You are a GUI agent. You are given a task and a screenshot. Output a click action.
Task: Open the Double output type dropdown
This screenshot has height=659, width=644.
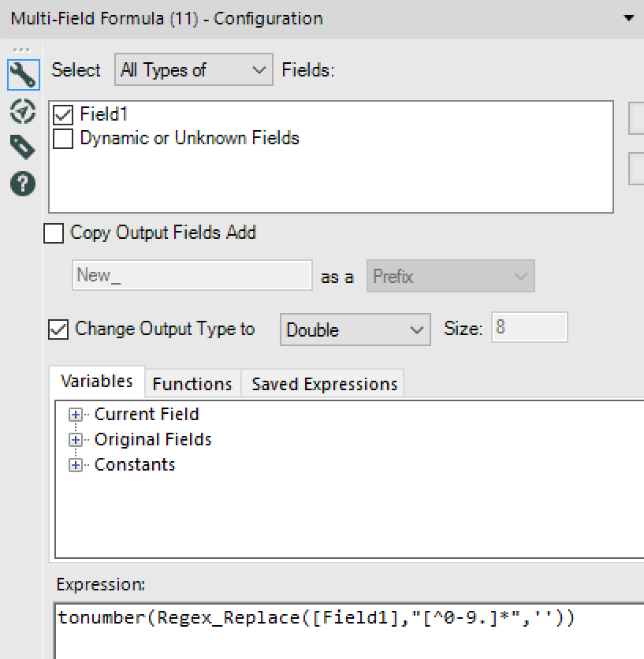click(355, 329)
